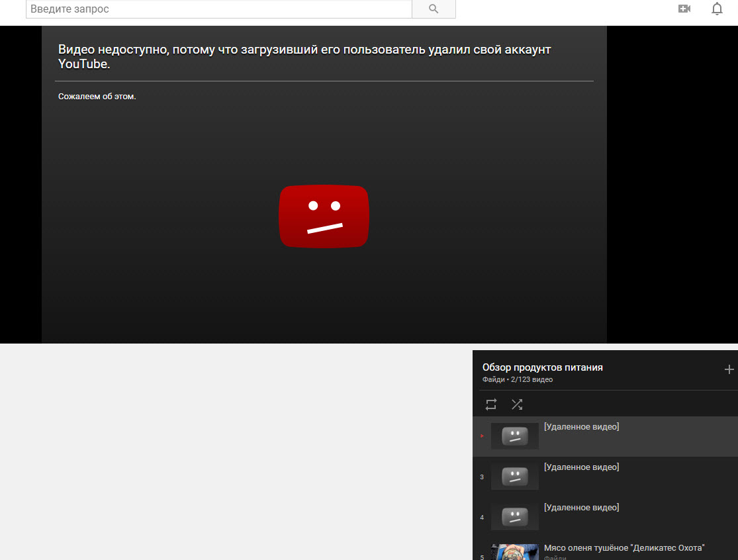Click the red unavailable video face icon

324,216
